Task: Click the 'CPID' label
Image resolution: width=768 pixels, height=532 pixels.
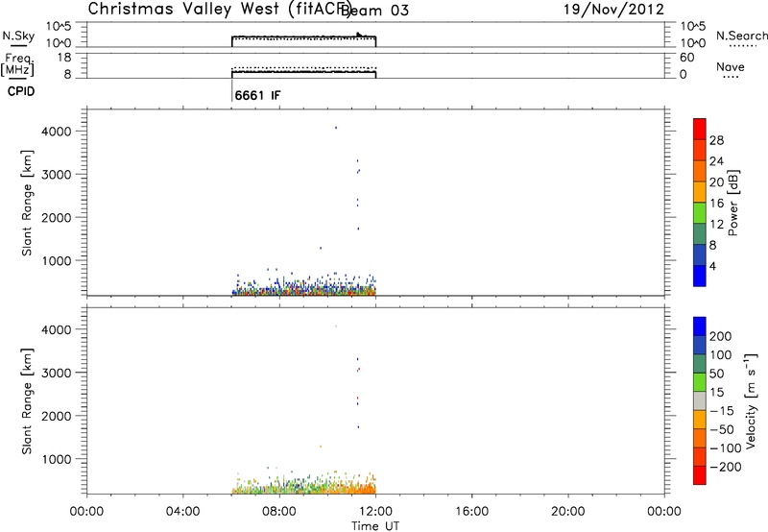Action: [21, 91]
